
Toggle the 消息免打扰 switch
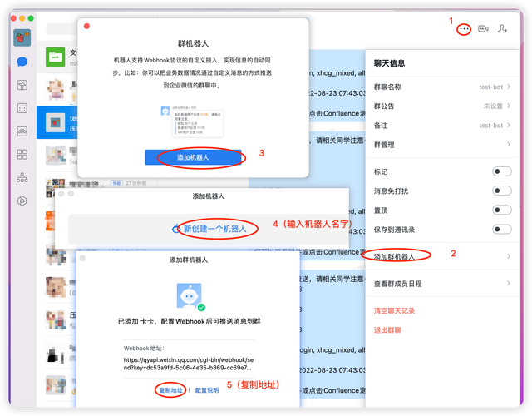click(x=502, y=191)
